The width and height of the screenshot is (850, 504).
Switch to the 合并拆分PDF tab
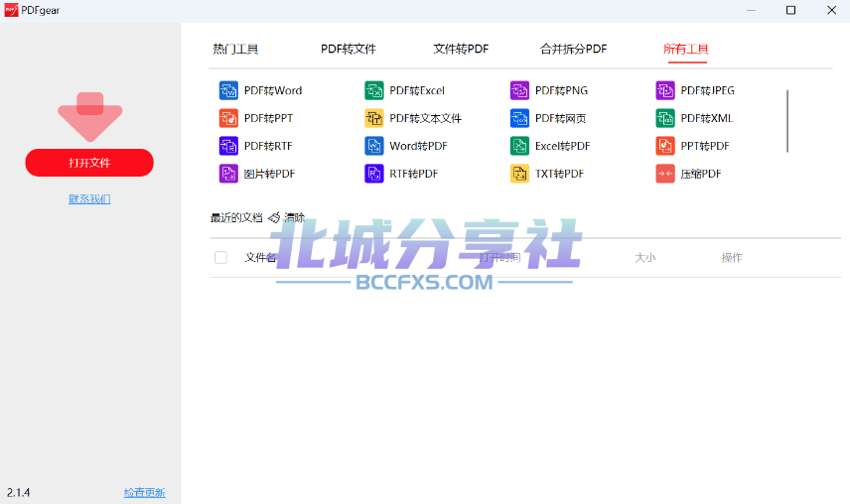coord(574,50)
